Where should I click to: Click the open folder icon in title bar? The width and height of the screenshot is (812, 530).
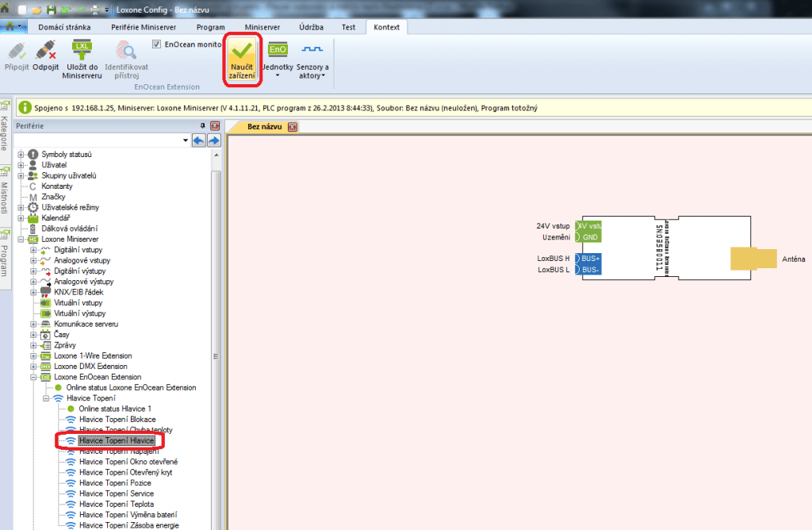pyautogui.click(x=36, y=10)
